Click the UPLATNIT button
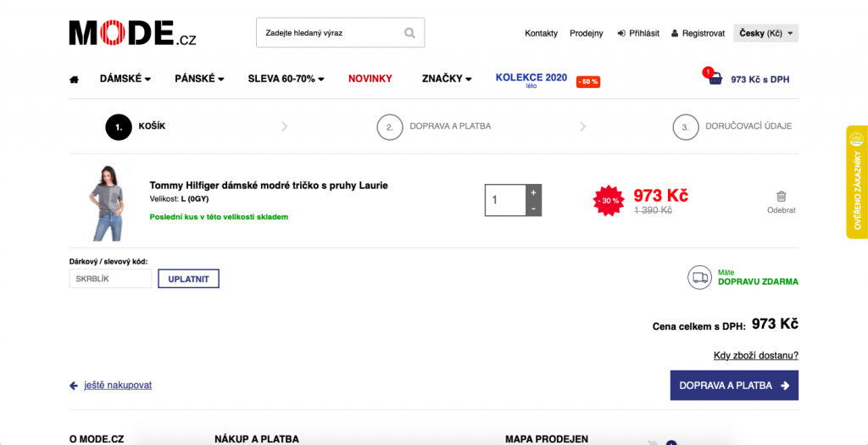 188,279
